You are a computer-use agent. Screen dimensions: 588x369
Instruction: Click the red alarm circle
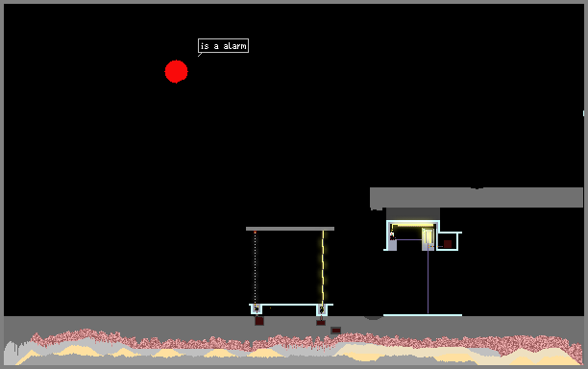176,71
